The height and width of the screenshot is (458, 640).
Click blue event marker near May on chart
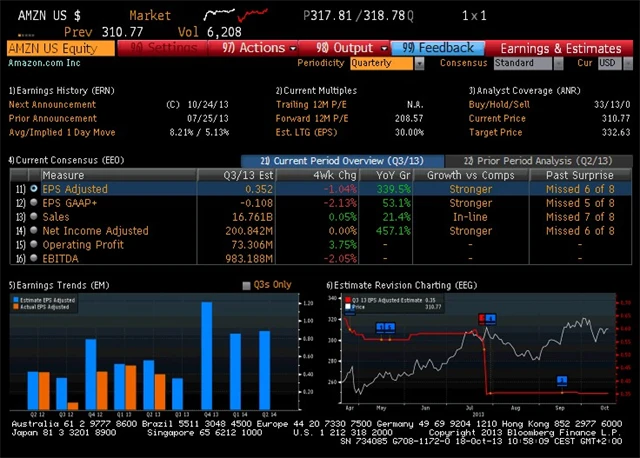click(385, 327)
